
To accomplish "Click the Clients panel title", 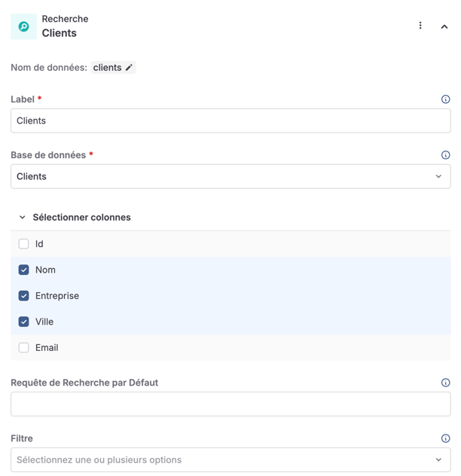I will (x=60, y=33).
